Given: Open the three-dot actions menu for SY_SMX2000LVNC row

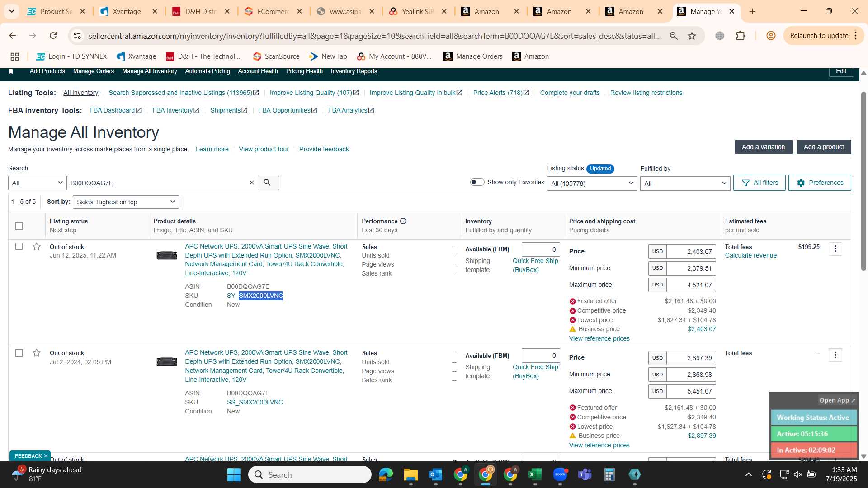Looking at the screenshot, I should [835, 249].
